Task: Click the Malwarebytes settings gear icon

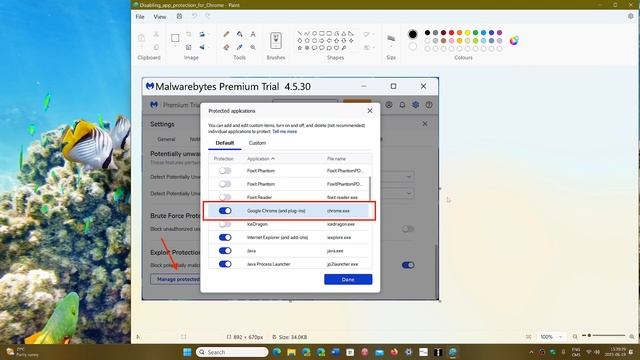Action: (416, 105)
